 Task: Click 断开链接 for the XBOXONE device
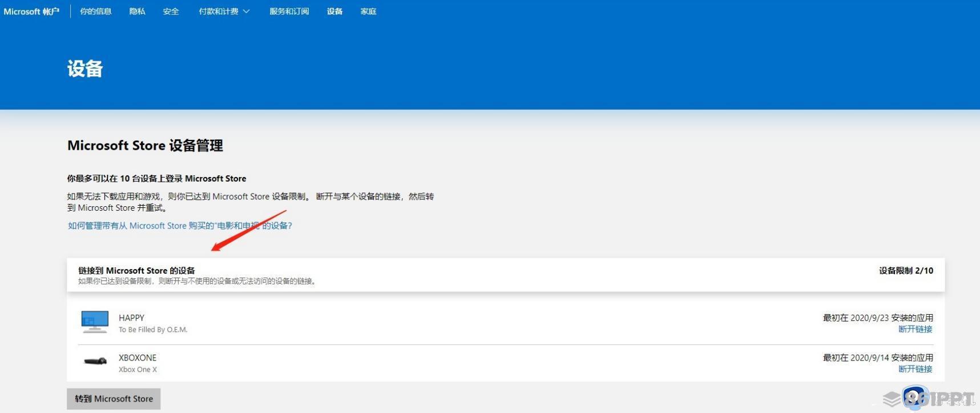coord(915,369)
